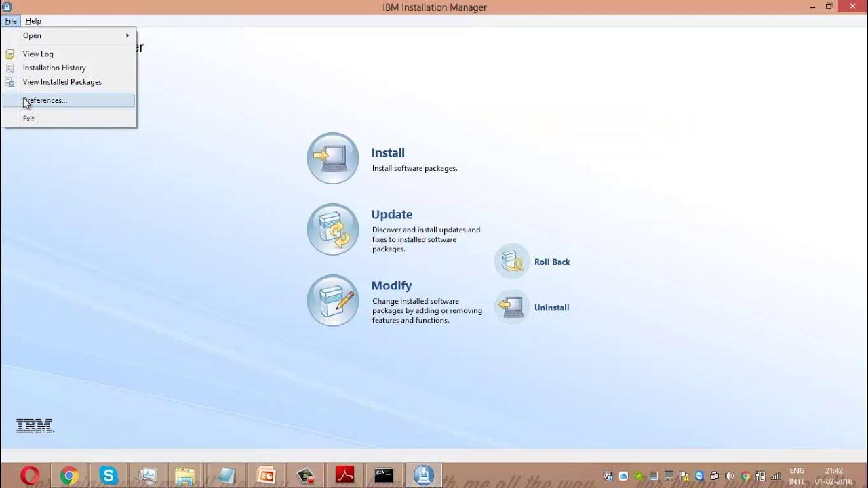The height and width of the screenshot is (488, 868).
Task: Click the ENG INTL language indicator
Action: (797, 476)
